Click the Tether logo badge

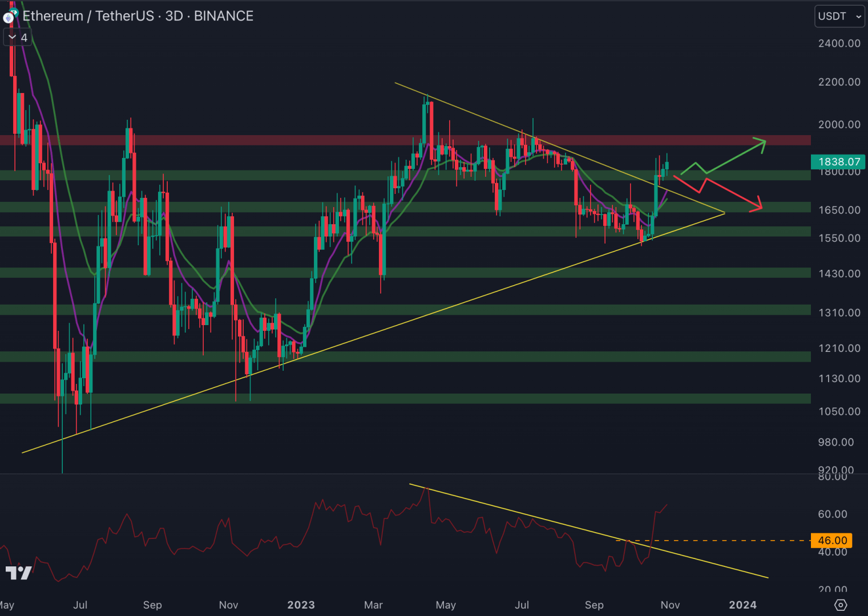coord(14,13)
